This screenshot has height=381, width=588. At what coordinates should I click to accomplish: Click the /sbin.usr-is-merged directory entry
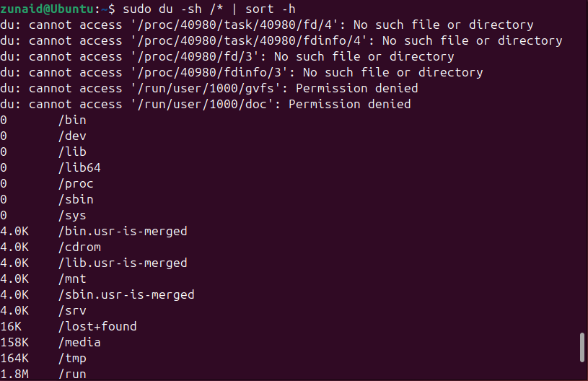pos(126,294)
